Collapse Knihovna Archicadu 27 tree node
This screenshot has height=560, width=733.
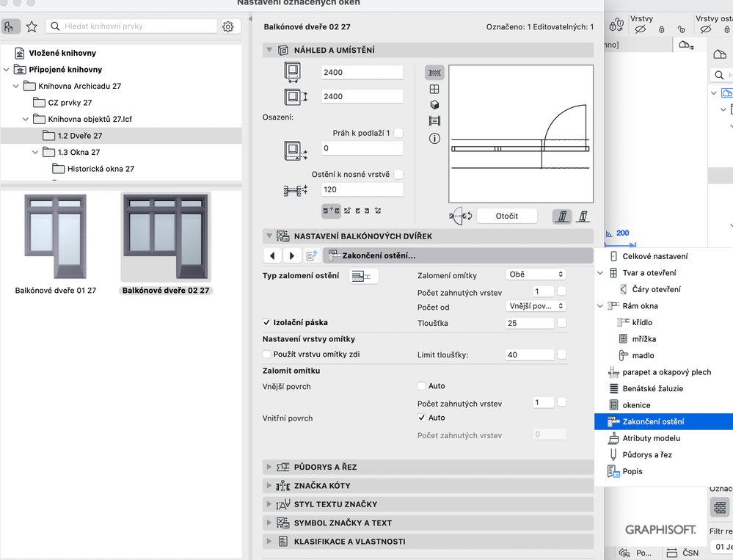tap(16, 86)
